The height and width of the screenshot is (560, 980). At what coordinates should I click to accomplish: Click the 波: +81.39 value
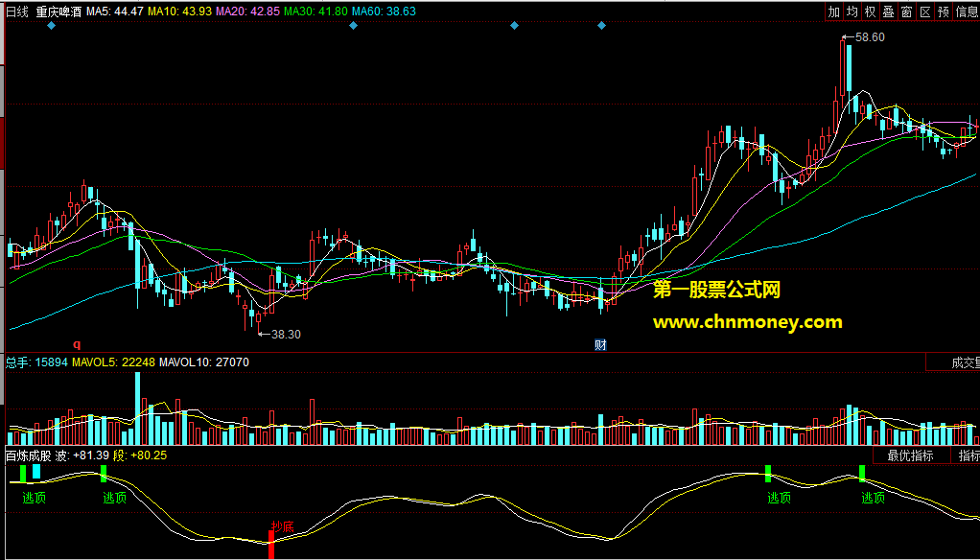(x=82, y=455)
